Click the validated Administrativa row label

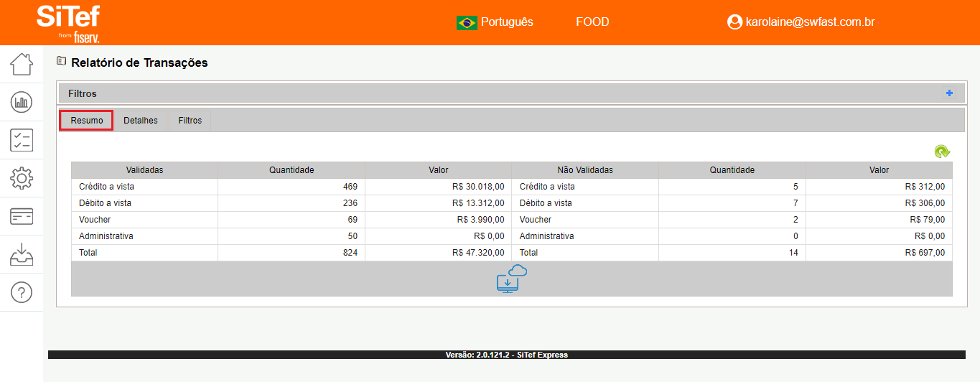click(106, 236)
